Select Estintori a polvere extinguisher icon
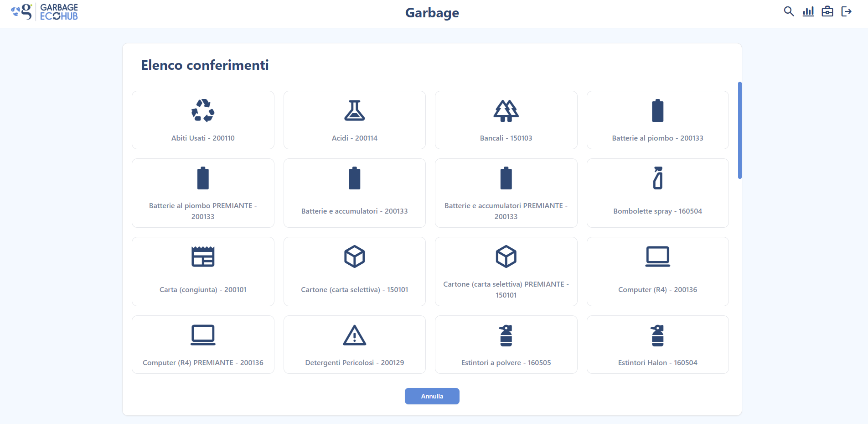This screenshot has height=424, width=868. (506, 335)
